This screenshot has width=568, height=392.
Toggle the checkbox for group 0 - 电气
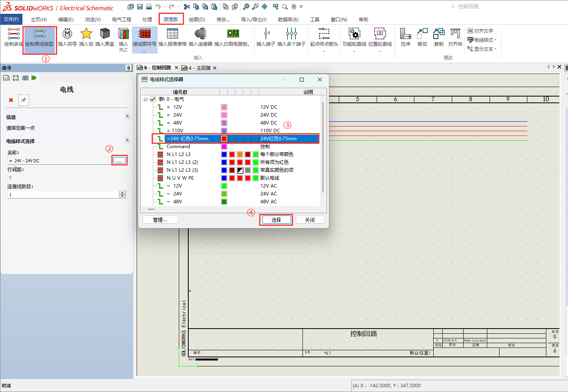tap(153, 99)
